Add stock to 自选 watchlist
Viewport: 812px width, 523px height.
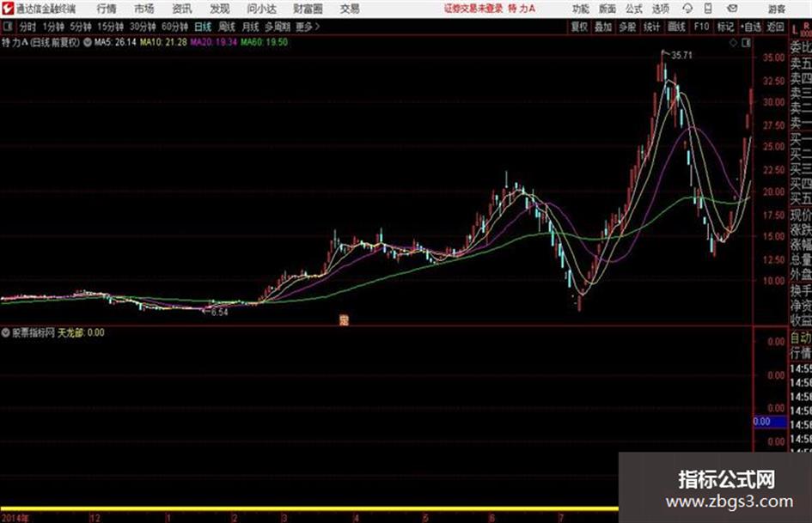tap(751, 27)
